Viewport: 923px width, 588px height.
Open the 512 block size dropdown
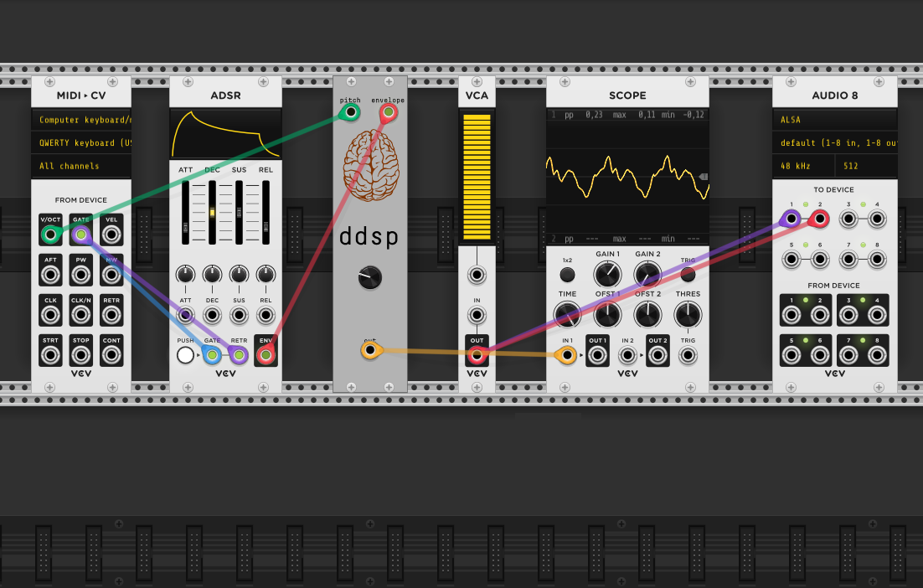(x=866, y=166)
